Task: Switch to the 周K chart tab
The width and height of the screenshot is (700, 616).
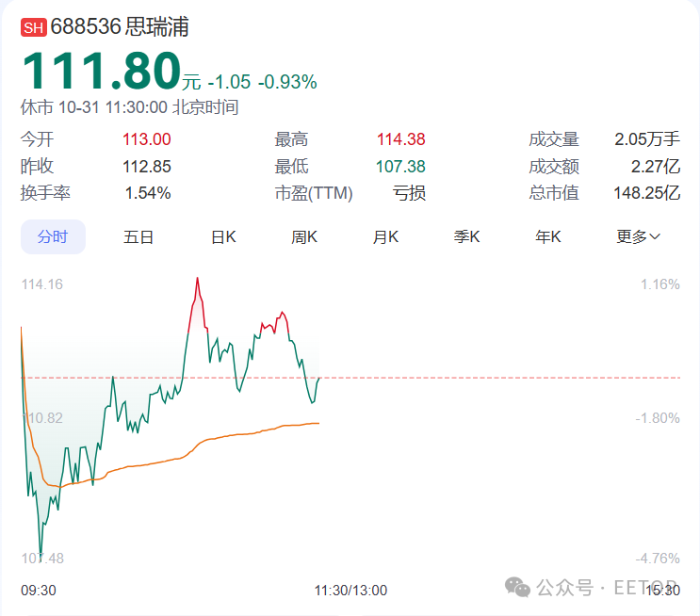Action: pos(304,236)
